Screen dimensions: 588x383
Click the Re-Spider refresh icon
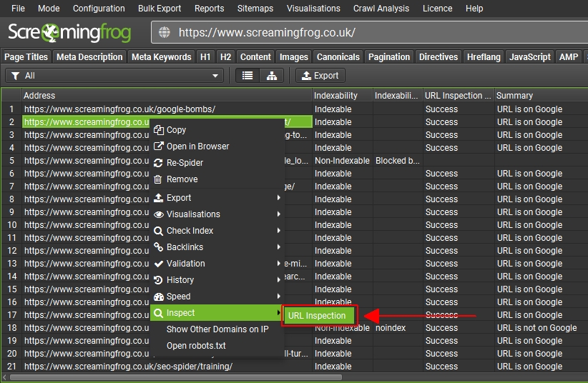click(x=158, y=163)
